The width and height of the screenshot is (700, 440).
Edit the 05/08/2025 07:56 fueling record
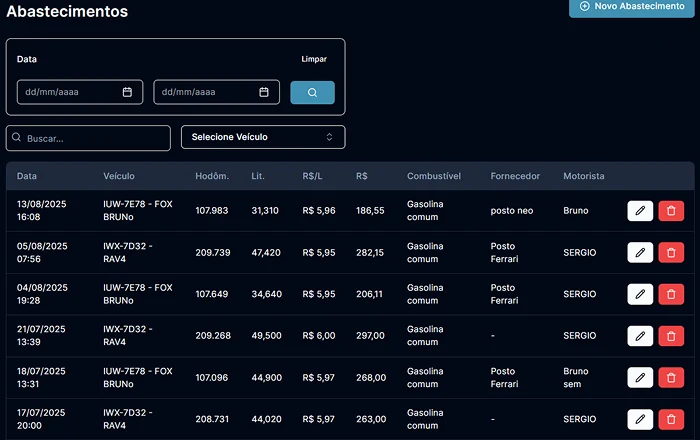(x=640, y=253)
